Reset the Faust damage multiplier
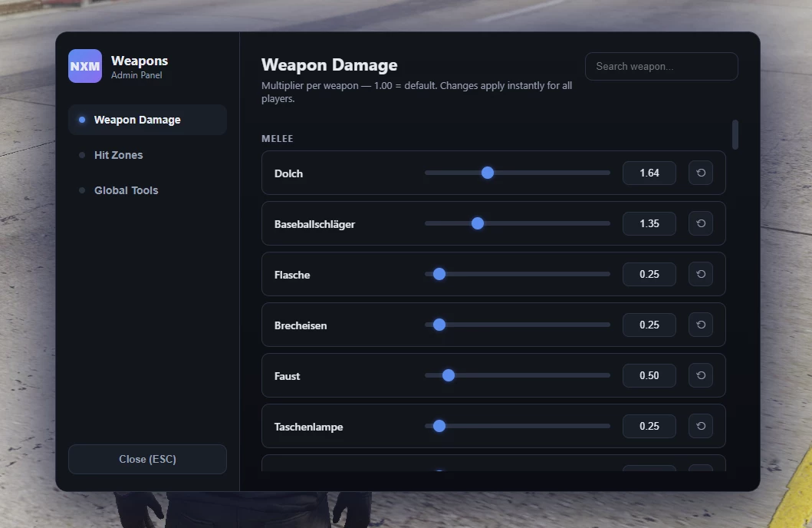This screenshot has width=812, height=528. (x=701, y=375)
